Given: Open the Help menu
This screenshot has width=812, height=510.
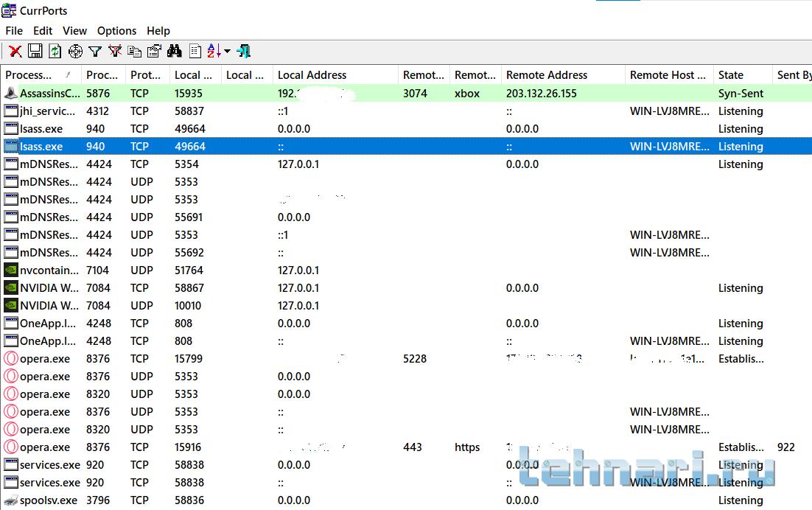Looking at the screenshot, I should pos(158,30).
